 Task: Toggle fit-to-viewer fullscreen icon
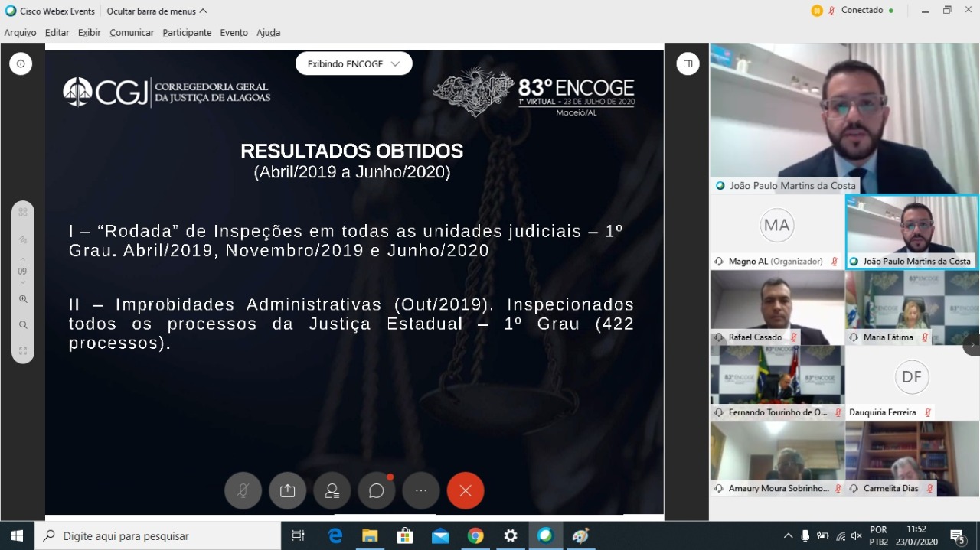[23, 351]
